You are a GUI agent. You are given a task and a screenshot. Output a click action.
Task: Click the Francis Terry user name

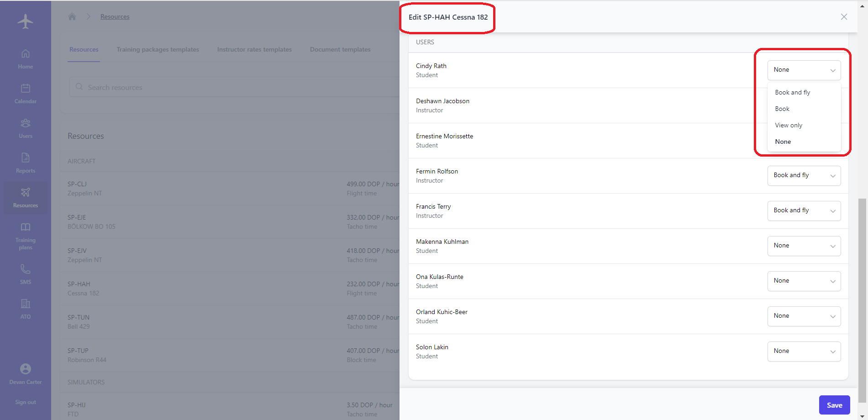point(433,206)
